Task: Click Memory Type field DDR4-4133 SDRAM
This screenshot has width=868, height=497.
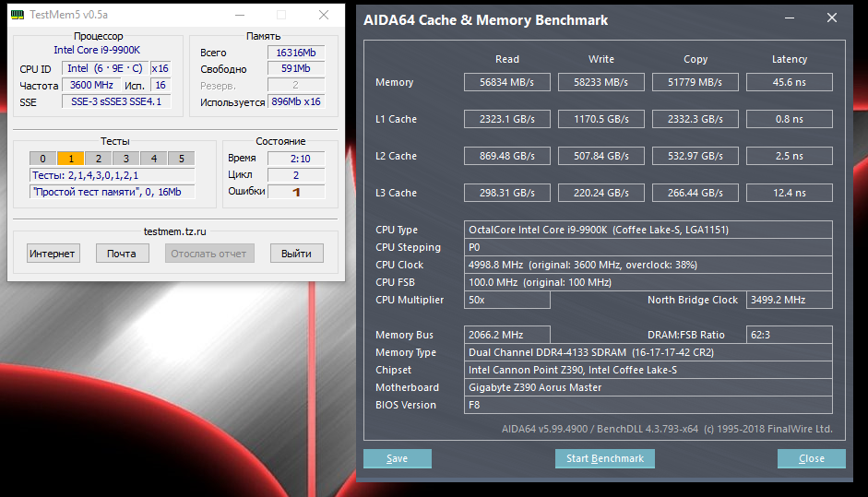Action: click(648, 352)
